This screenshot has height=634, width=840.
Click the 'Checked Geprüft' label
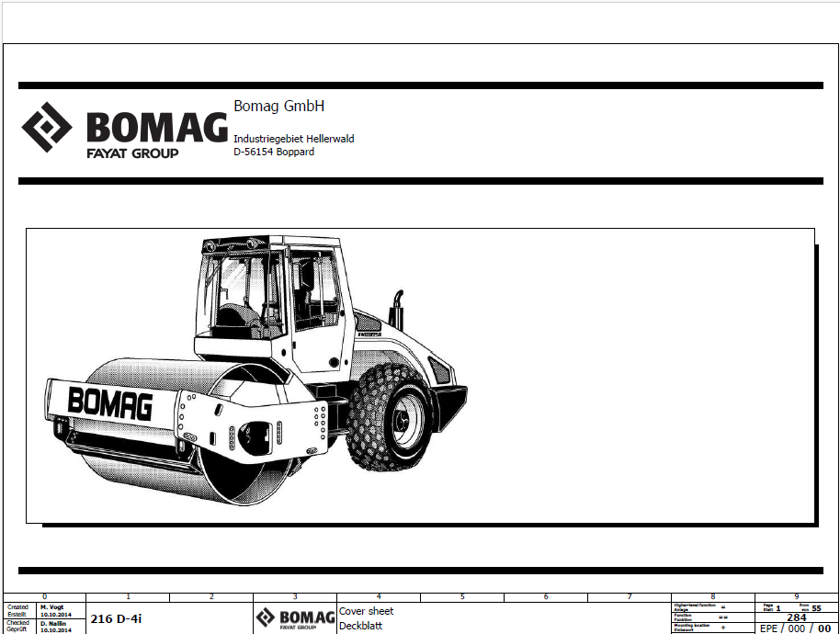[17, 626]
